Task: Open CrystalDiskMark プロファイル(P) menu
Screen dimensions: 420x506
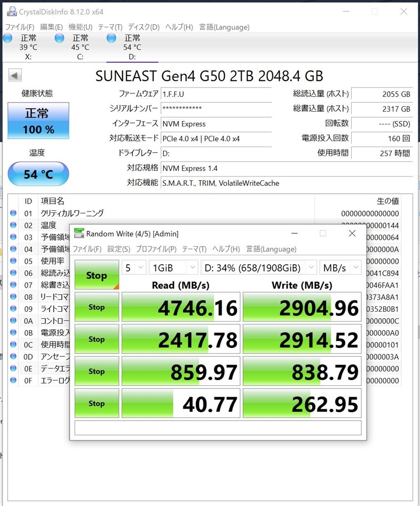Action: pos(156,249)
